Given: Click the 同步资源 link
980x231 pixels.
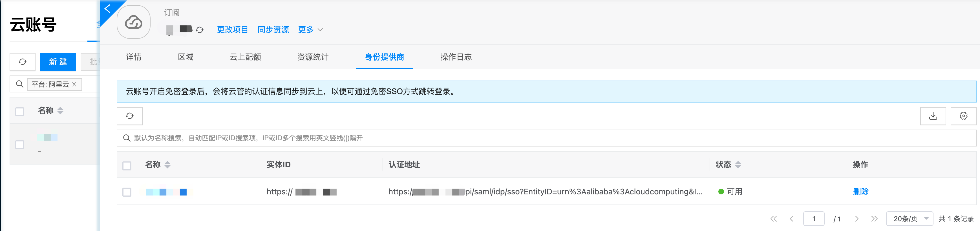Looking at the screenshot, I should pos(273,30).
